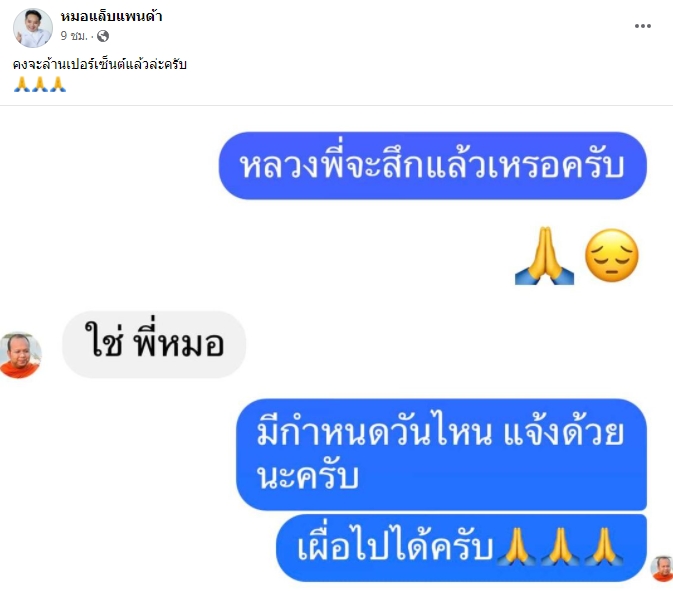The width and height of the screenshot is (673, 591).
Task: Click the หมอแล็บแพนด้า profile picture
Action: point(33,27)
